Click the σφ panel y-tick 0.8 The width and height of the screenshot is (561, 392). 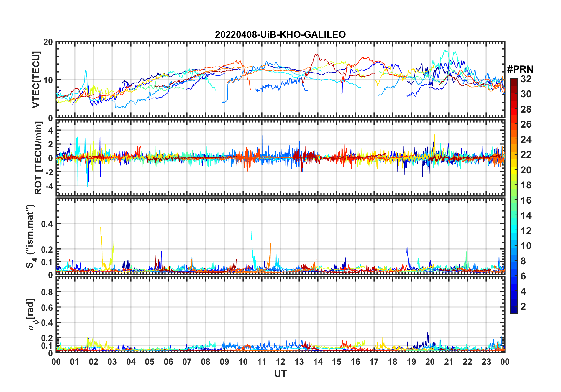click(x=47, y=292)
